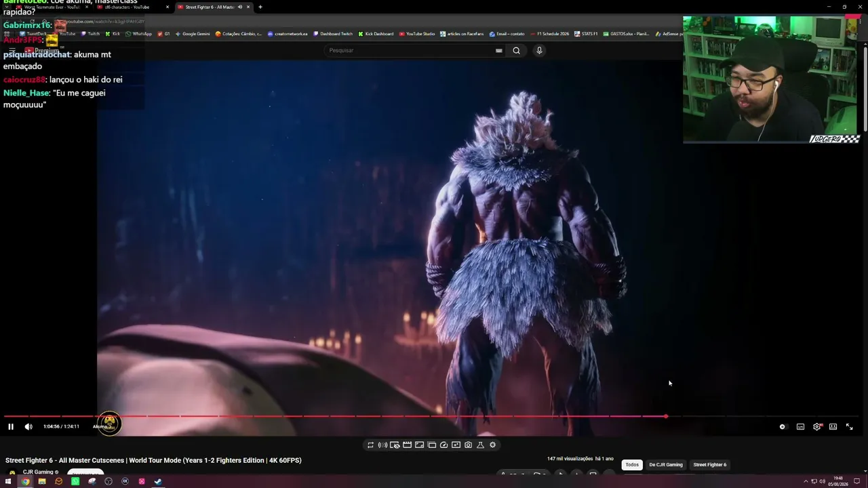Viewport: 868px width, 488px height.
Task: Click the video time display 1:04:56 / 1:24:11
Action: point(61,426)
